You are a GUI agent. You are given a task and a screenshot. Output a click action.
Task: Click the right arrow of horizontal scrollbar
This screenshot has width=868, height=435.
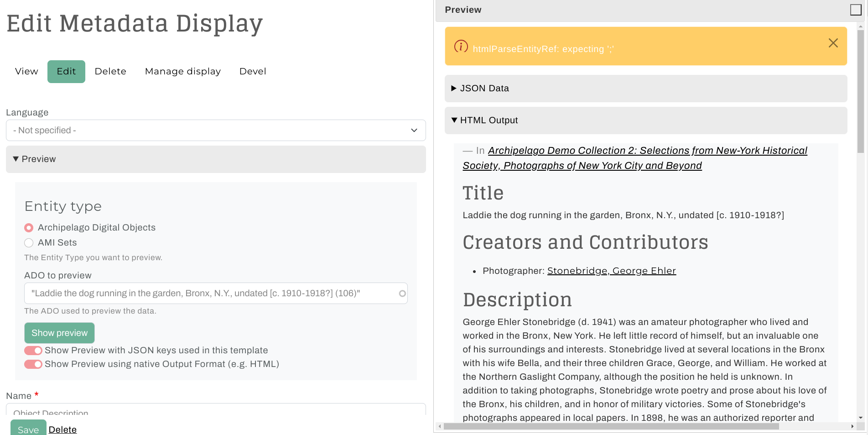coord(852,426)
